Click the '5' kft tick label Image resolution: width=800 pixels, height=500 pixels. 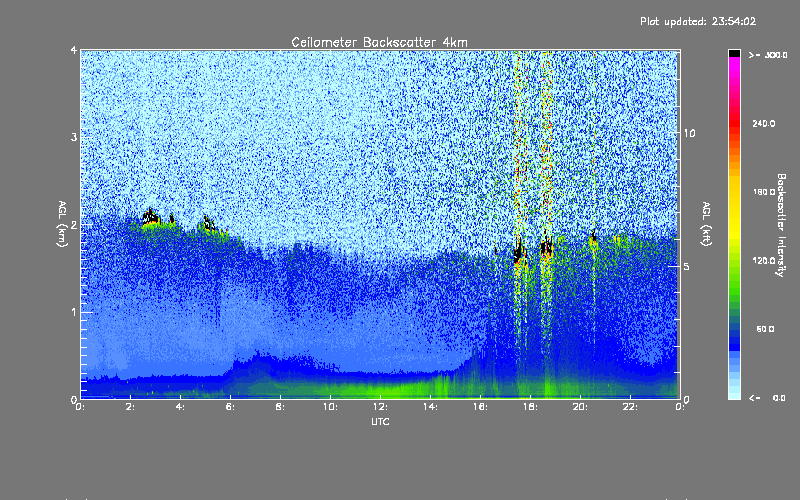point(686,266)
